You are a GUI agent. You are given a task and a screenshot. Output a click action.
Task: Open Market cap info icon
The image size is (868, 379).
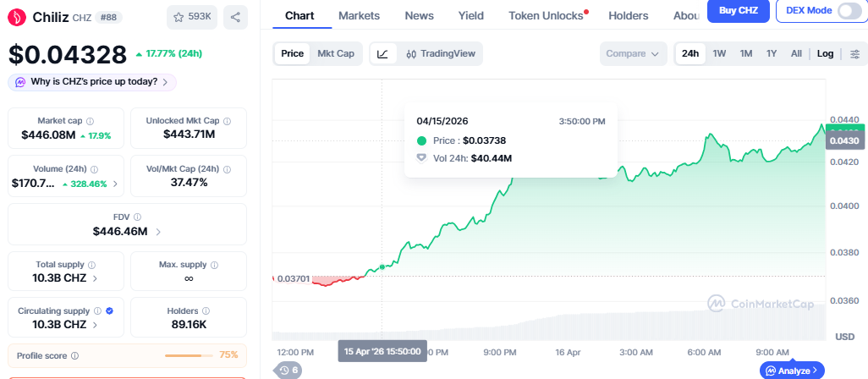click(x=91, y=121)
